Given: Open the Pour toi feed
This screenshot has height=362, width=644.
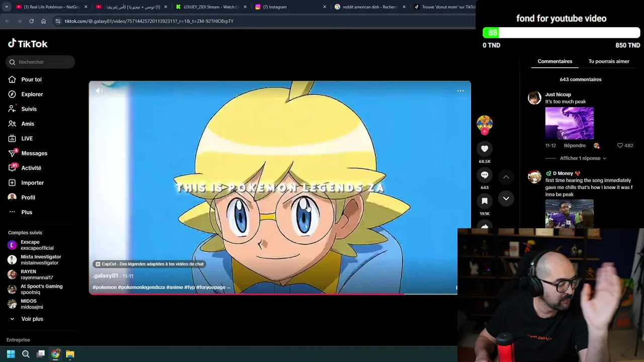Looking at the screenshot, I should coord(31,79).
